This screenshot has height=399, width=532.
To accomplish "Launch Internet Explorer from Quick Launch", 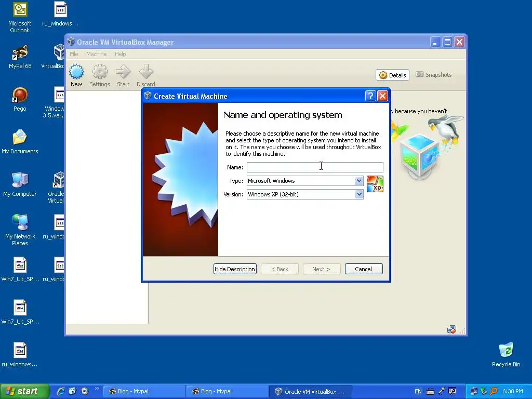I will click(x=61, y=391).
